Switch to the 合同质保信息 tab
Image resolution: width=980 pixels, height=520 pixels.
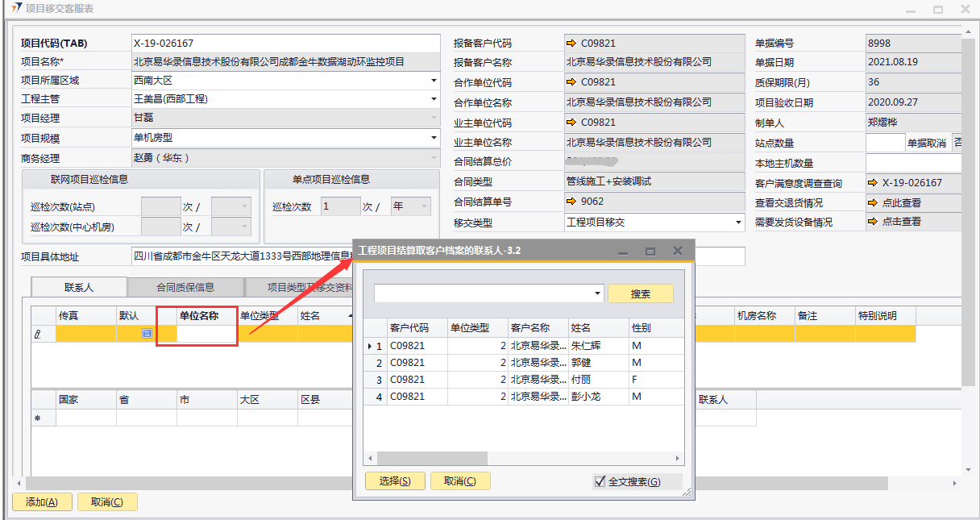coord(185,287)
